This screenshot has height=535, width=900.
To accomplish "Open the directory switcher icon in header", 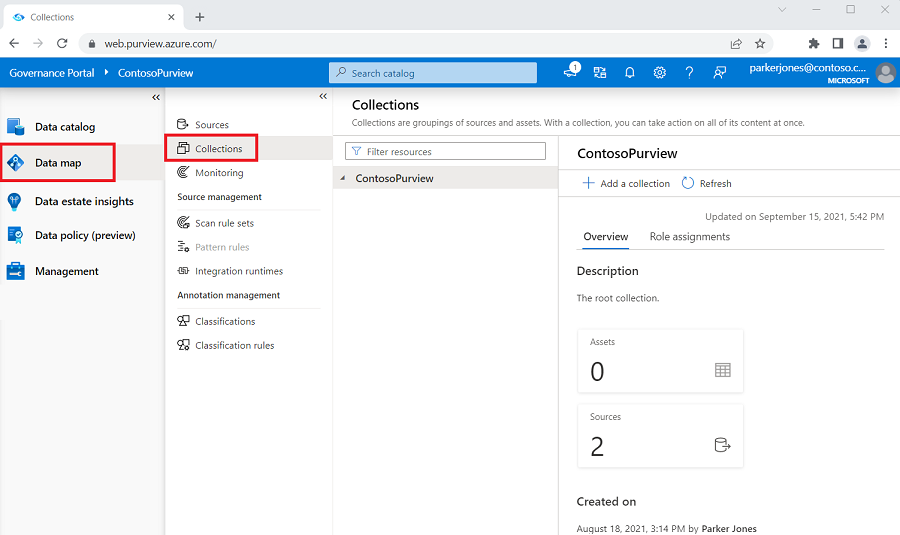I will coord(600,73).
